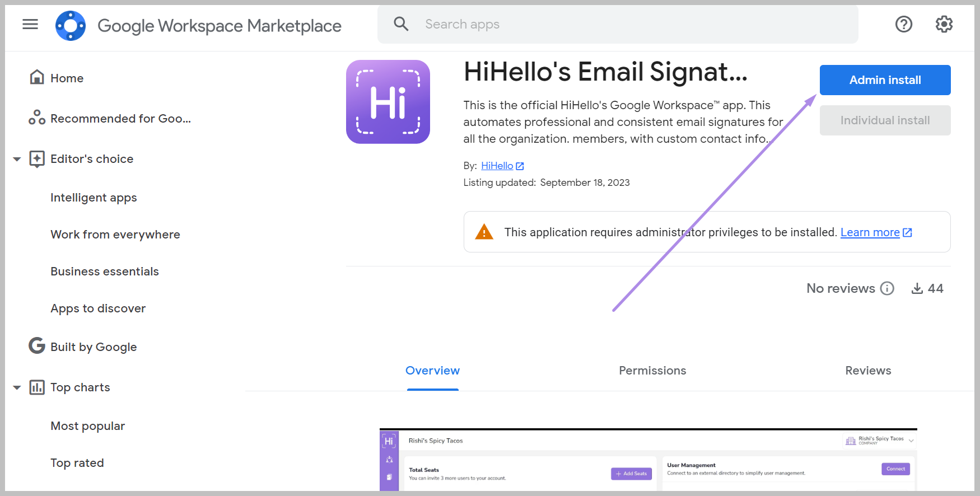Click the Recommended for Google icon
Image resolution: width=980 pixels, height=496 pixels.
pos(37,118)
